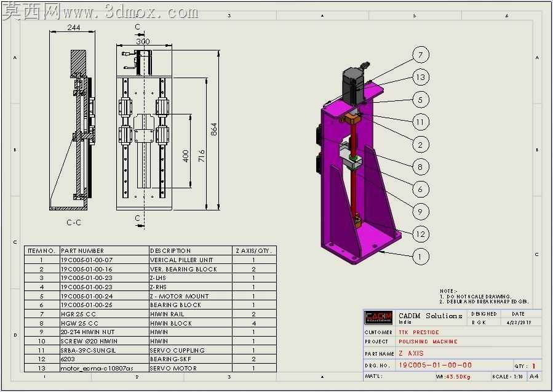Viewport: 553px width, 392px height.
Task: Select the weight value 43.50Kg
Action: point(458,377)
